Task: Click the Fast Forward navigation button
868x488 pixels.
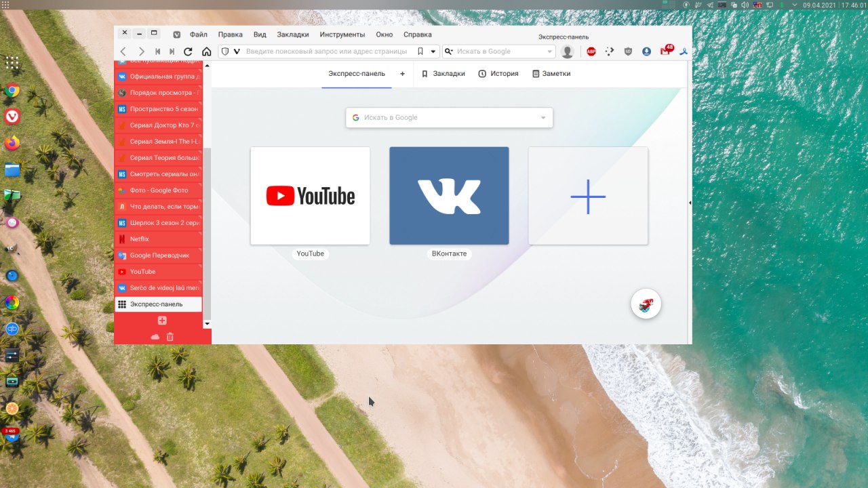Action: 172,52
